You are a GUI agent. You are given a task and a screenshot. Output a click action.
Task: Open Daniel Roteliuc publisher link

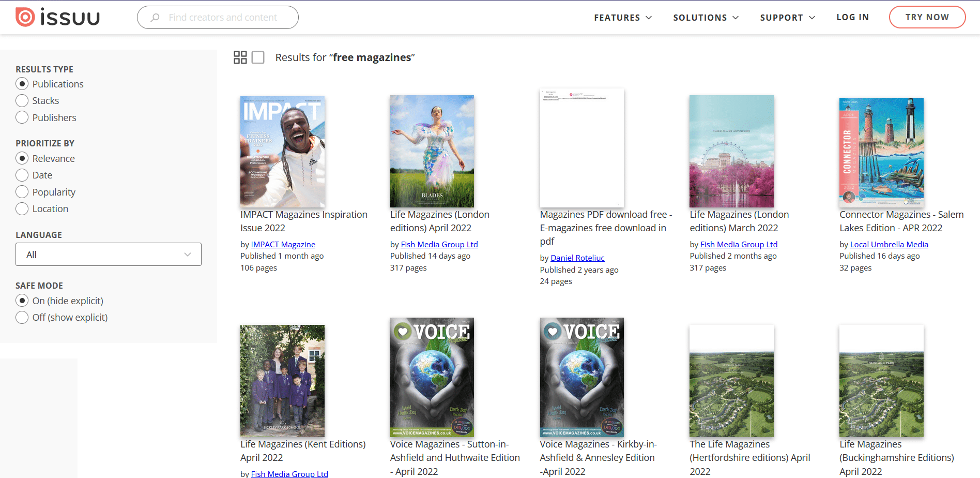[577, 258]
